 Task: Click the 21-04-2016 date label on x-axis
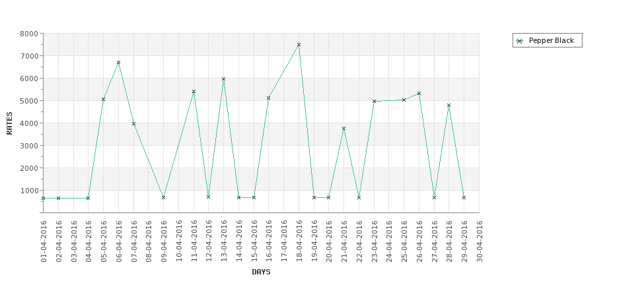(x=344, y=241)
